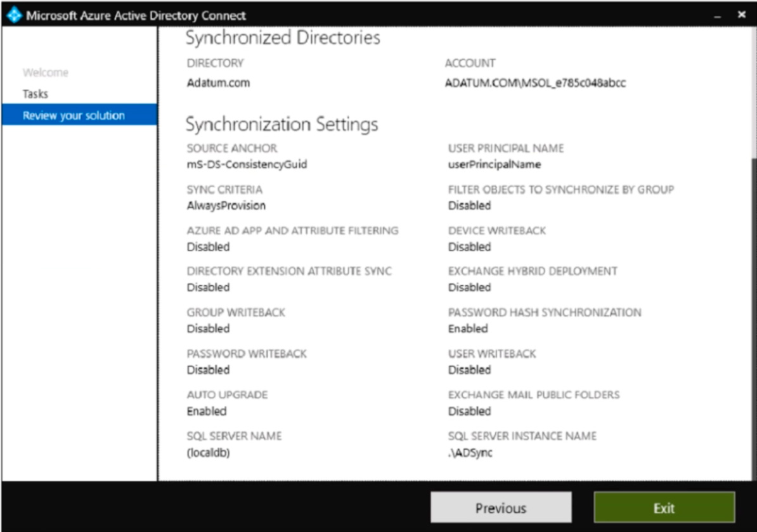Select the Adatum.com directory value

click(x=218, y=83)
